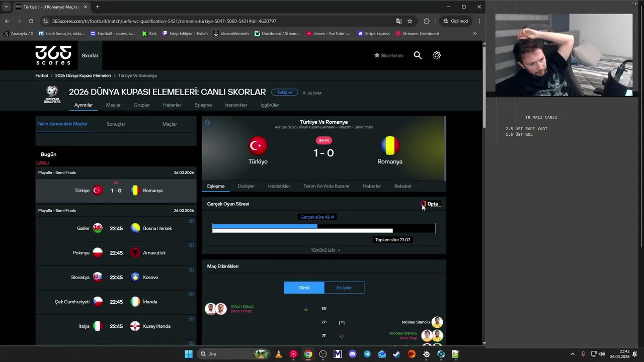
Task: Open Telegram from the taskbar
Action: coord(367,354)
